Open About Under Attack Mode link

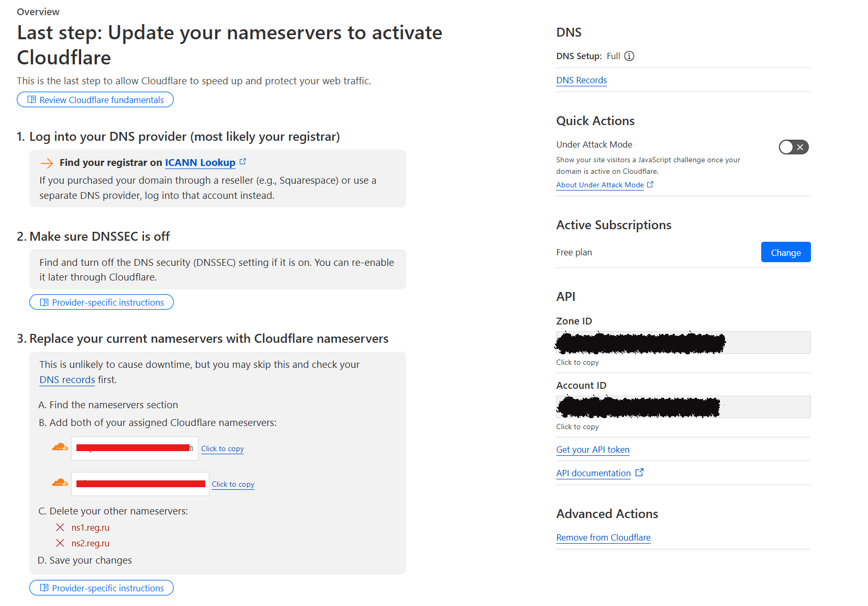(x=600, y=185)
